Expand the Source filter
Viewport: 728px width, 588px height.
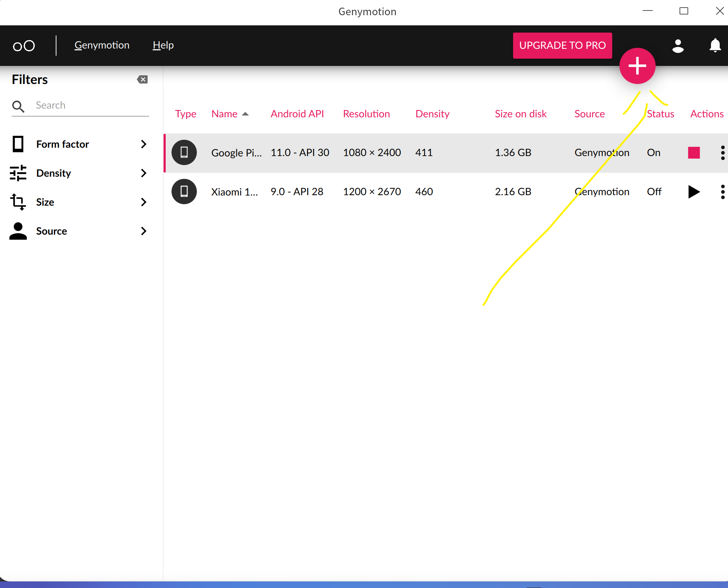point(144,231)
